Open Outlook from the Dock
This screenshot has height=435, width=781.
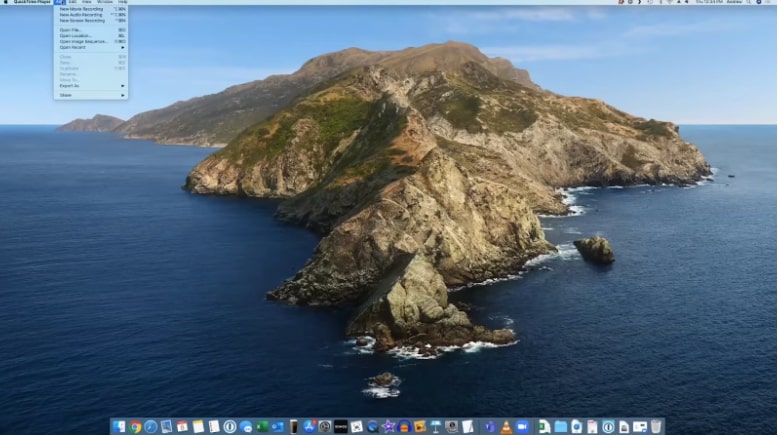pos(278,427)
